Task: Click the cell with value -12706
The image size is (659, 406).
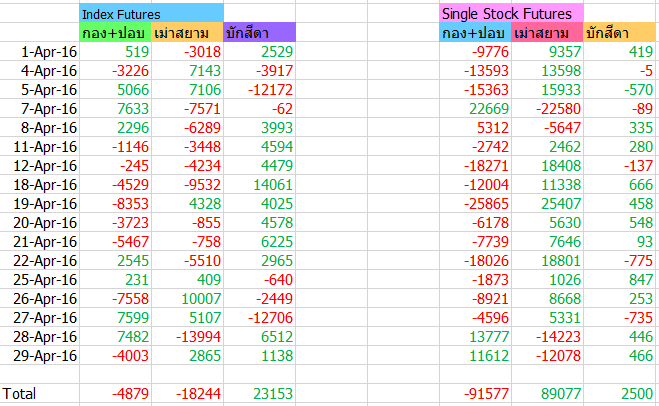Action: click(260, 317)
